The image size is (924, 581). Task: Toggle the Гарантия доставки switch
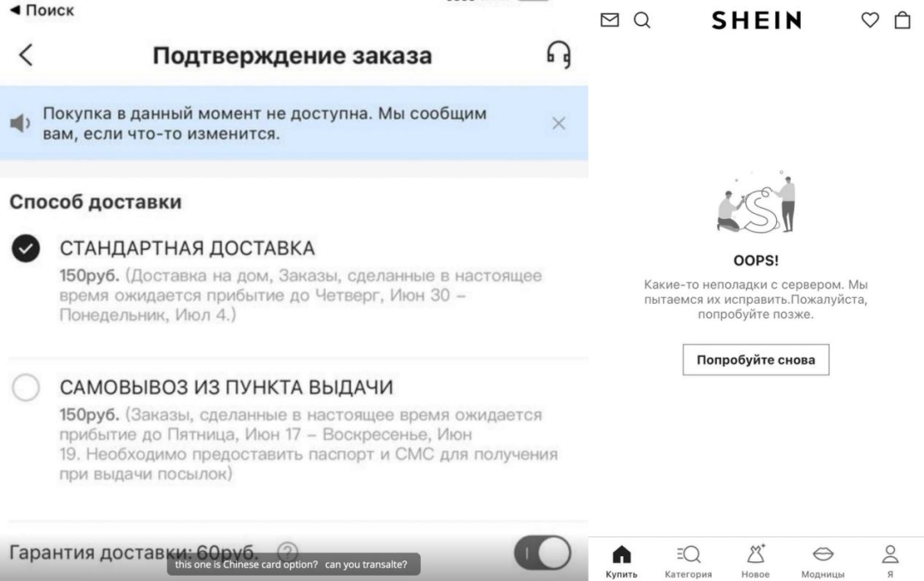[542, 553]
